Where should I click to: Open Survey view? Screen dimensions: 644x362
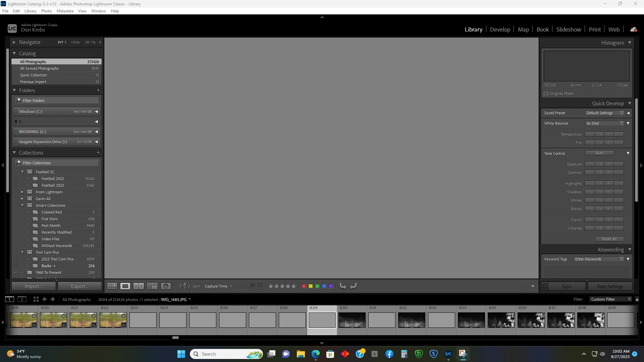(152, 286)
